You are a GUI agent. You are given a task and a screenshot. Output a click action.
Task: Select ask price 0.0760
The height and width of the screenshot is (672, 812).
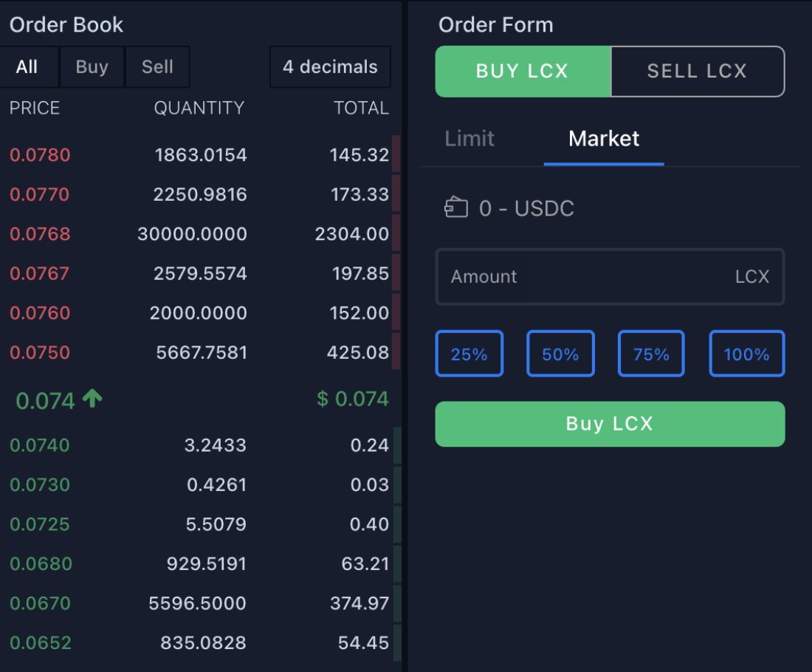coord(40,313)
